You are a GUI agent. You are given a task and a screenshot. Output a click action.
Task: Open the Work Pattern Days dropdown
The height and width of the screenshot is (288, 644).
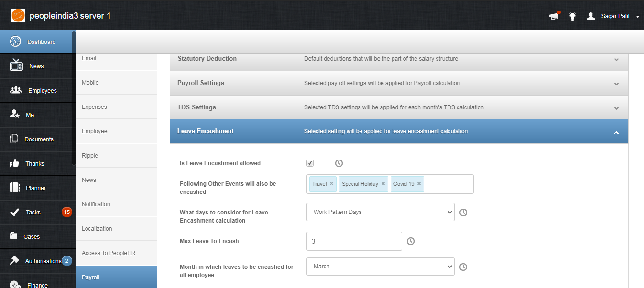[381, 212]
